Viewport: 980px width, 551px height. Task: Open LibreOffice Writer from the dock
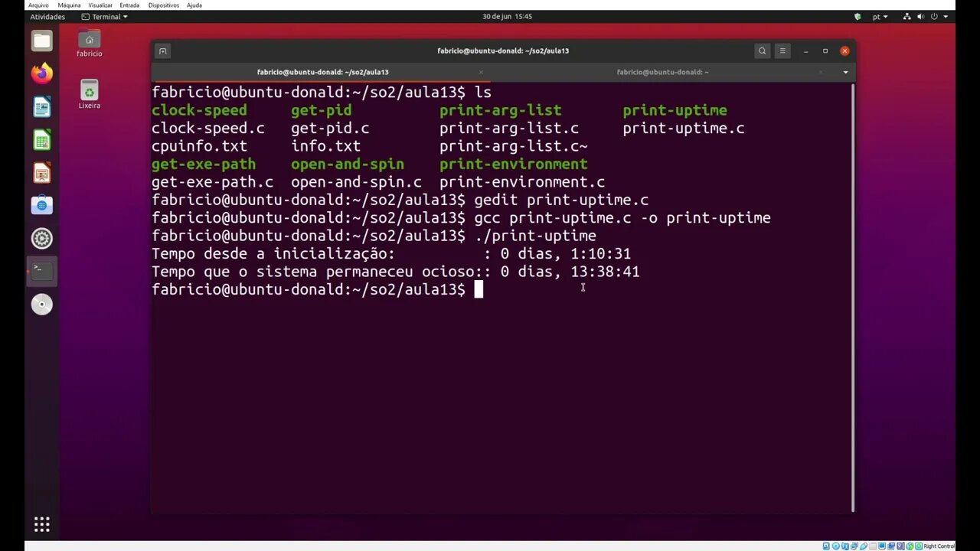pyautogui.click(x=42, y=106)
